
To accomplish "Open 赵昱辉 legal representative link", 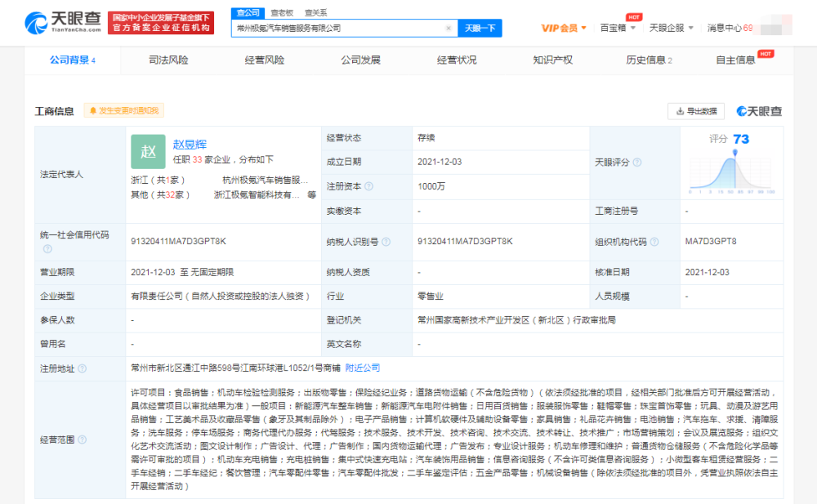I will (190, 145).
